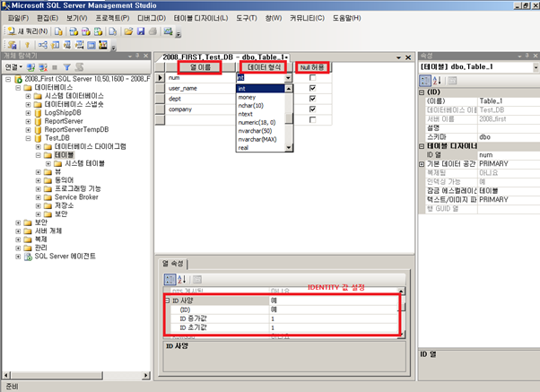The width and height of the screenshot is (540, 392).
Task: Open the 도구(T) menu
Action: click(x=247, y=18)
